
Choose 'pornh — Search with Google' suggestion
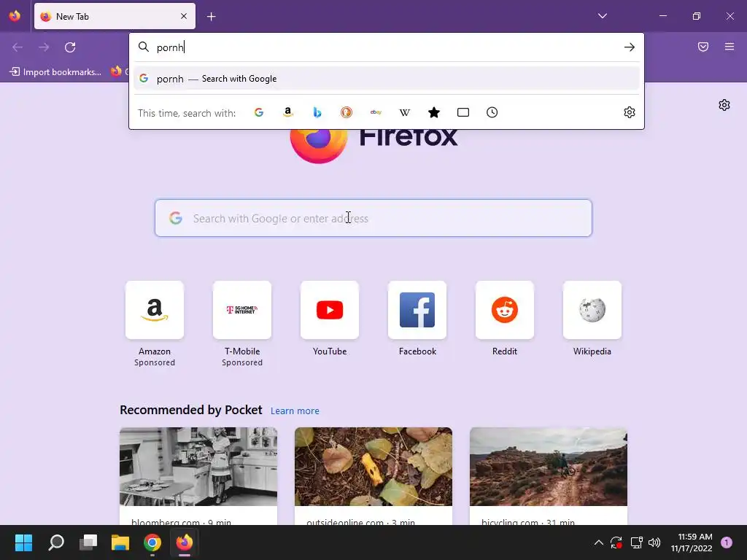(x=387, y=79)
